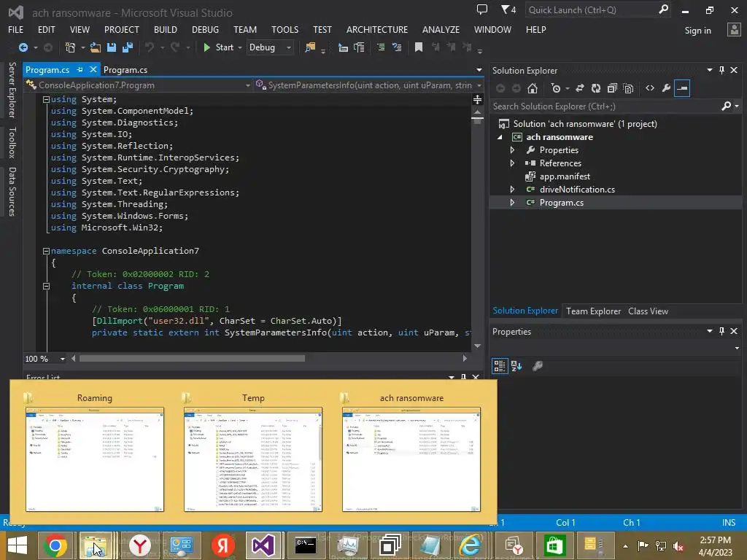This screenshot has width=747, height=560.
Task: Click the Uncomment selected lines icon
Action: (x=397, y=47)
